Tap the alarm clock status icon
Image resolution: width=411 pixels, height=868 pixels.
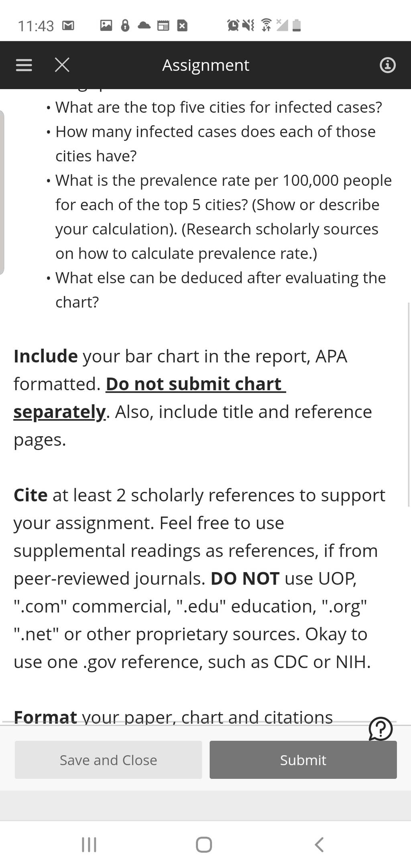click(233, 25)
